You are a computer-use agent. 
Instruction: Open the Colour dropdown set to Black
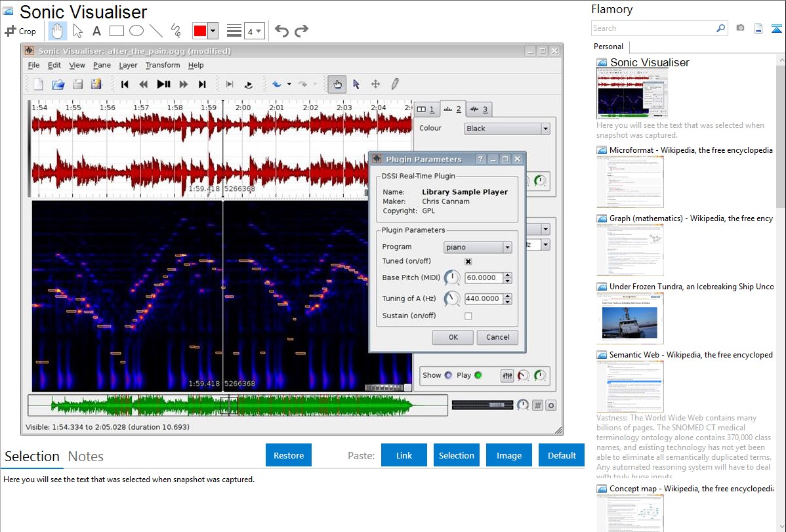click(507, 129)
